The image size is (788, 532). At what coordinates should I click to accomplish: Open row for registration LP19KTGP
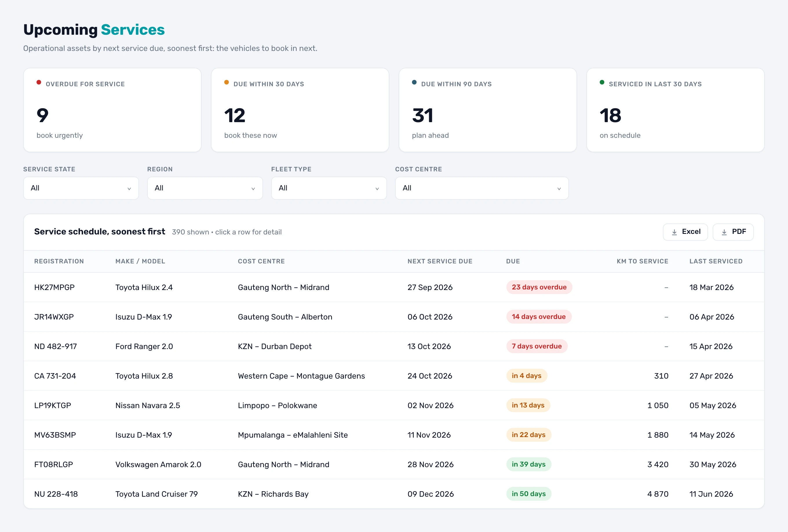[x=394, y=405]
